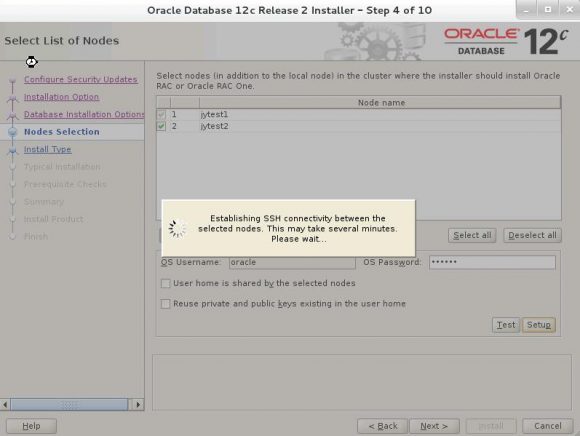Click right arrow of sidebar scrollbar
This screenshot has height=436, width=580.
point(138,405)
